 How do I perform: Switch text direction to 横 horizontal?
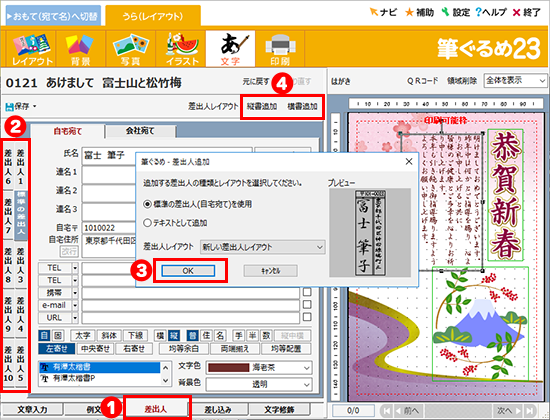[x=161, y=336]
